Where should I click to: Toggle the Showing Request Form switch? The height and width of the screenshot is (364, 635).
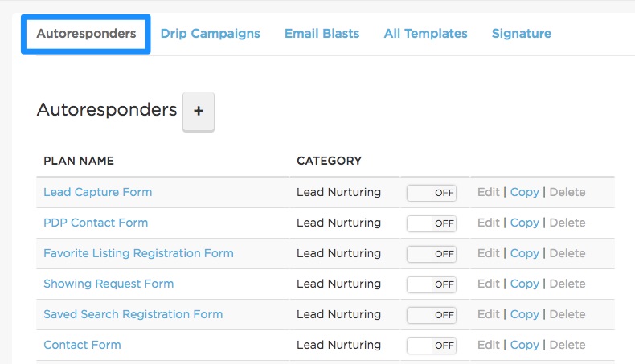432,284
